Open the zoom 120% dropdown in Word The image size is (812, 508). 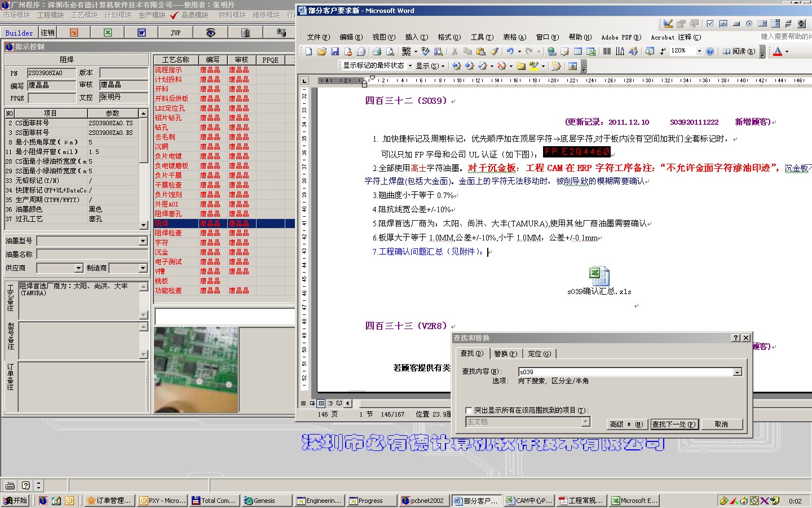pos(699,51)
